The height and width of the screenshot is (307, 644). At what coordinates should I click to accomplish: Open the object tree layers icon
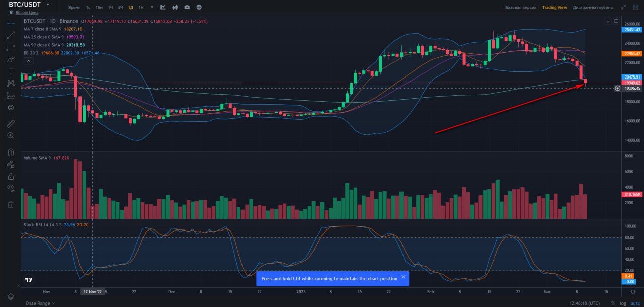click(11, 297)
